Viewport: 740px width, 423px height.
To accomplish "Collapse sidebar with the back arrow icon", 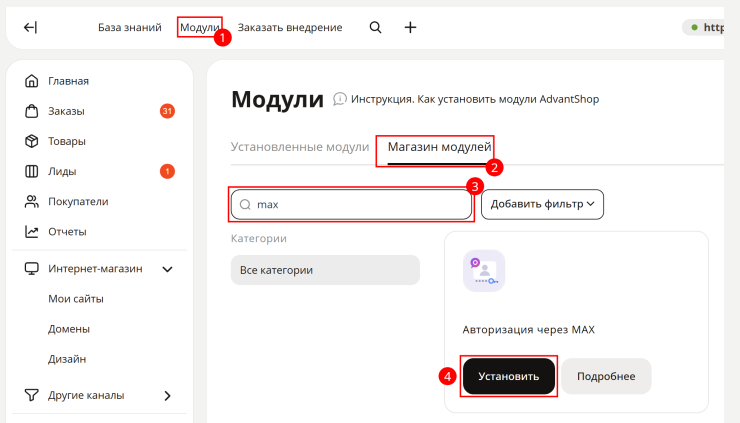I will pyautogui.click(x=30, y=27).
